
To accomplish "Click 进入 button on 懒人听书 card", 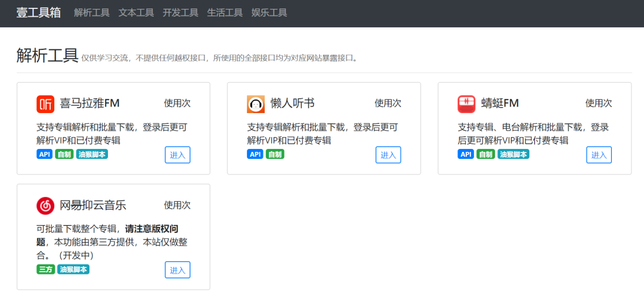I will [388, 155].
